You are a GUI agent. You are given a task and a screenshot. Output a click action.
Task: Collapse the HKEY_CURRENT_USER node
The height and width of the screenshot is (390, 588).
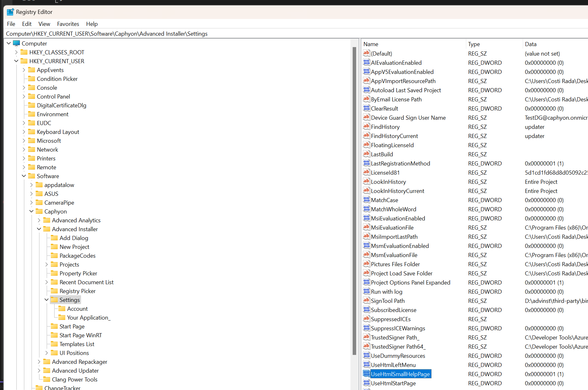pos(16,61)
